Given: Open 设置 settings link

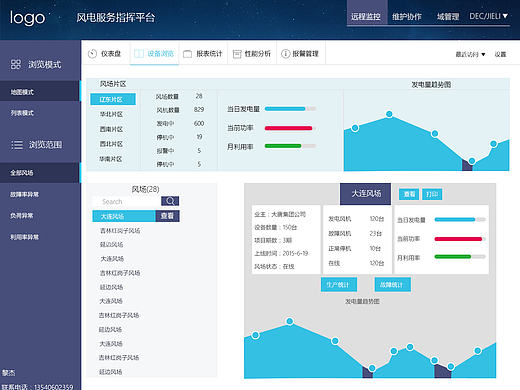Looking at the screenshot, I should pyautogui.click(x=500, y=54).
